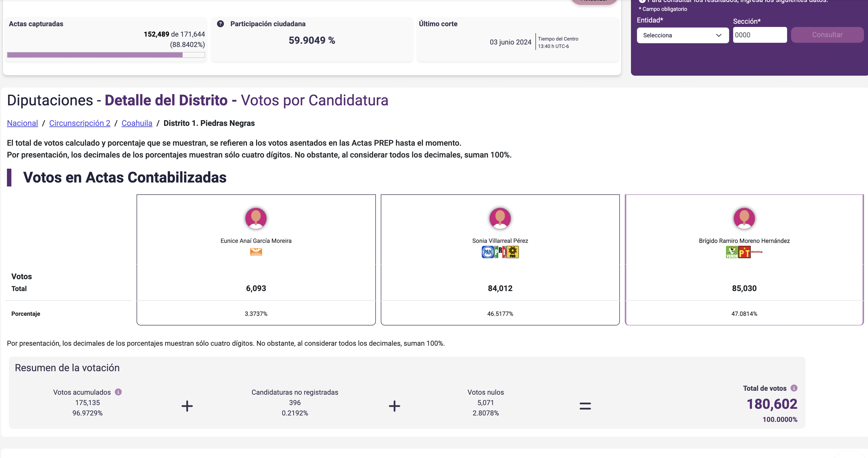Click Brígido Ramiro Moreno Hernández's avatar

744,218
